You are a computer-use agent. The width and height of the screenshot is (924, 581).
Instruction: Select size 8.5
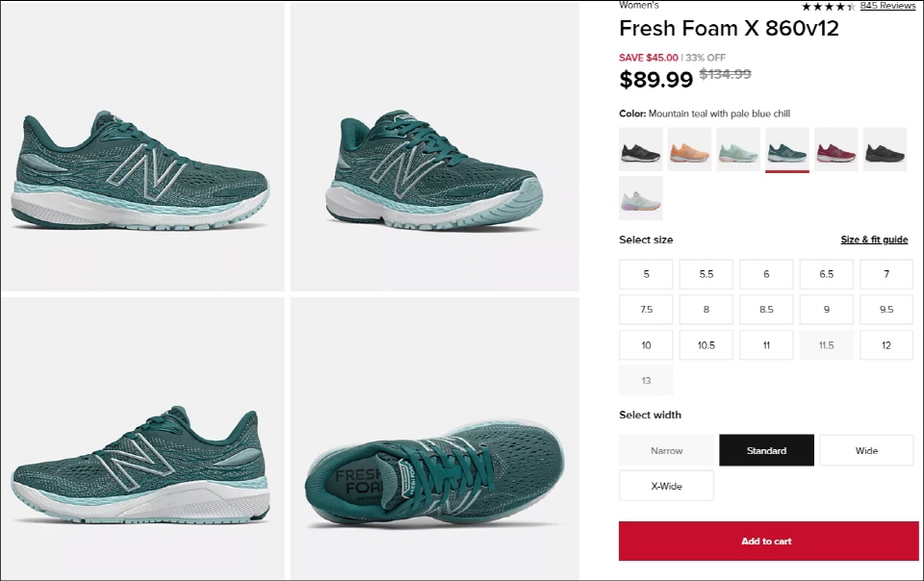click(766, 310)
